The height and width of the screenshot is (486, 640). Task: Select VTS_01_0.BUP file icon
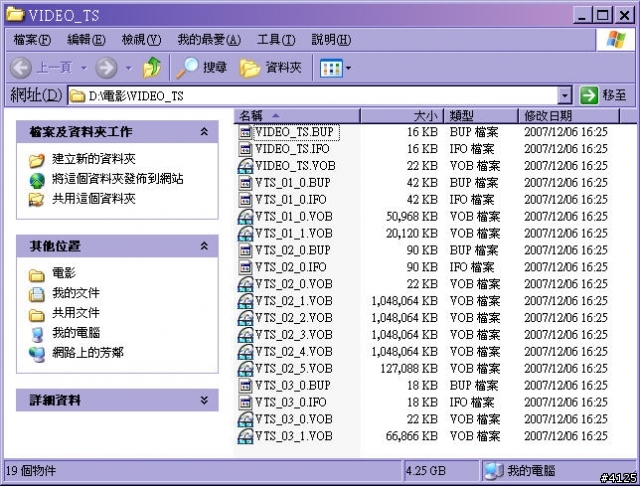(245, 183)
